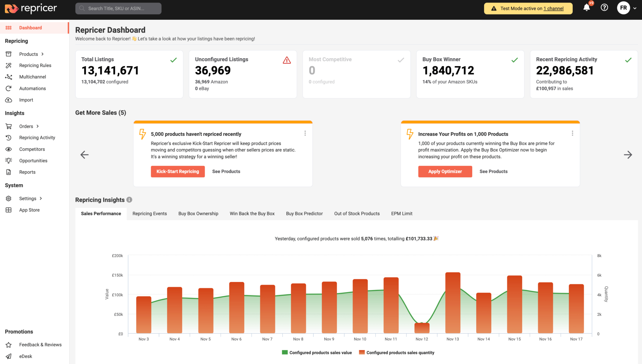Click the Buy Box Winner checkmark icon
The height and width of the screenshot is (364, 642).
pos(514,60)
